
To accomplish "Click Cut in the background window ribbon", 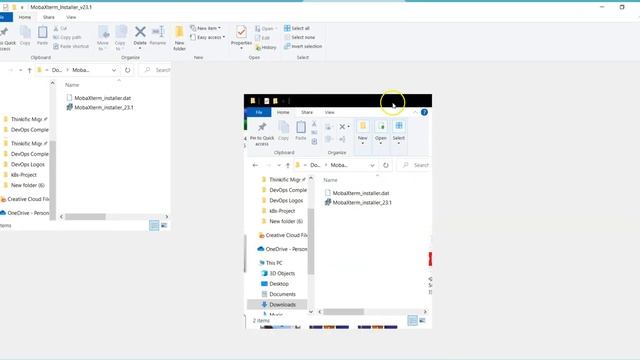I will pos(60,28).
